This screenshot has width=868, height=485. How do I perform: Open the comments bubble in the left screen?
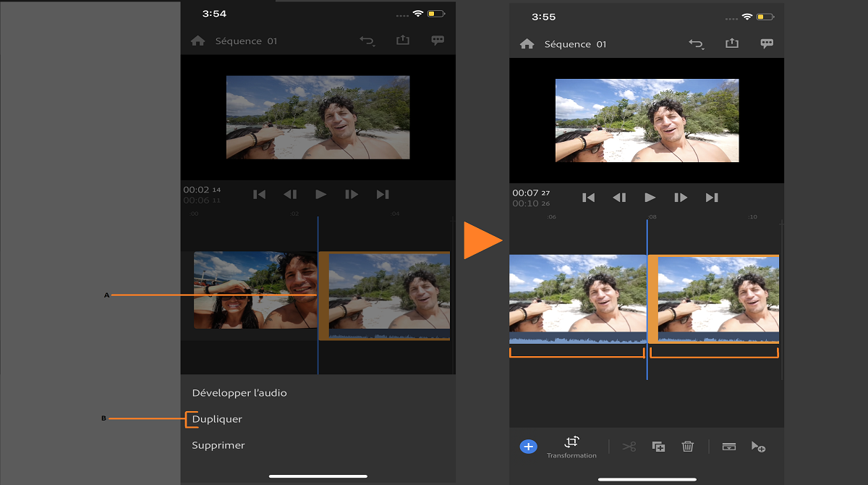click(438, 41)
